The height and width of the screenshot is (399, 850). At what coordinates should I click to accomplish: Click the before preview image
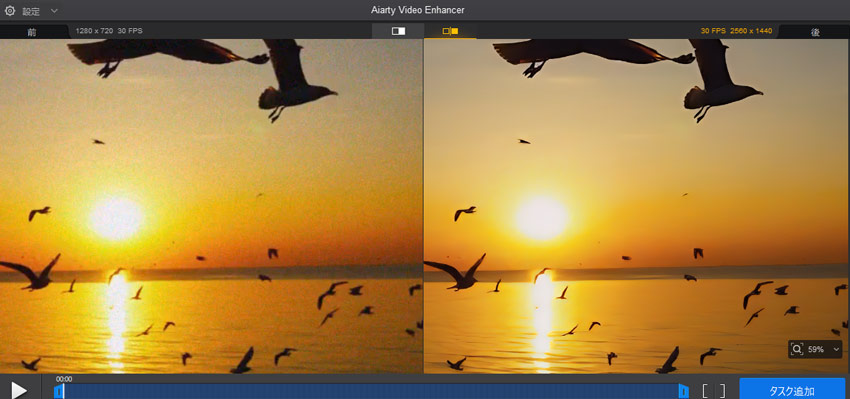click(211, 206)
